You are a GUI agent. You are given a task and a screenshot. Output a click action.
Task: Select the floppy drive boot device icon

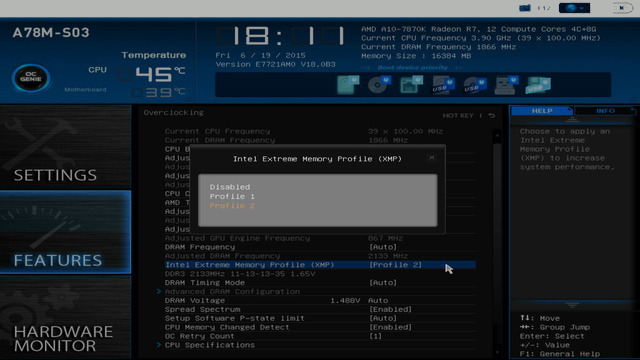[507, 85]
